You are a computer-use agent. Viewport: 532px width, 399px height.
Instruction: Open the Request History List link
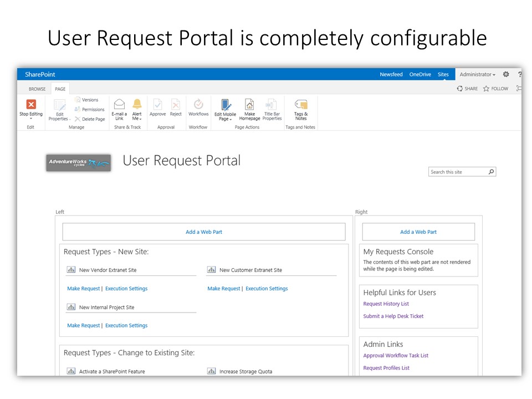click(x=386, y=304)
